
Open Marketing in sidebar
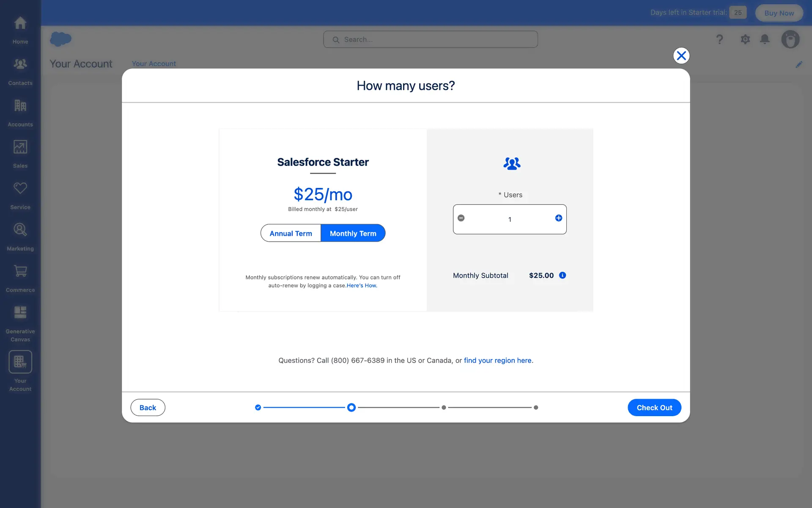pos(20,236)
